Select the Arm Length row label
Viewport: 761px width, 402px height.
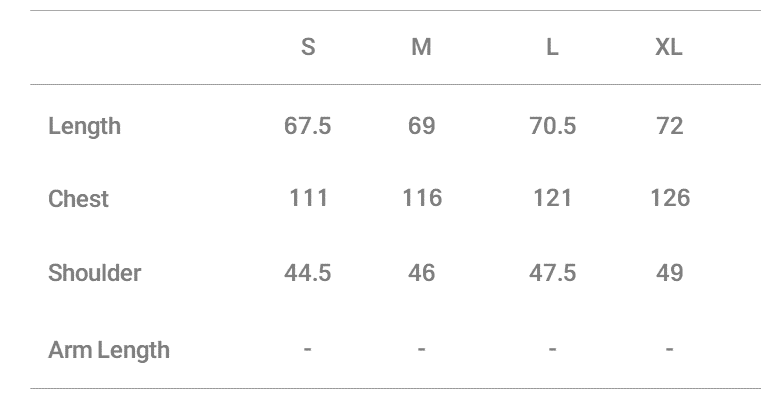[x=109, y=350]
